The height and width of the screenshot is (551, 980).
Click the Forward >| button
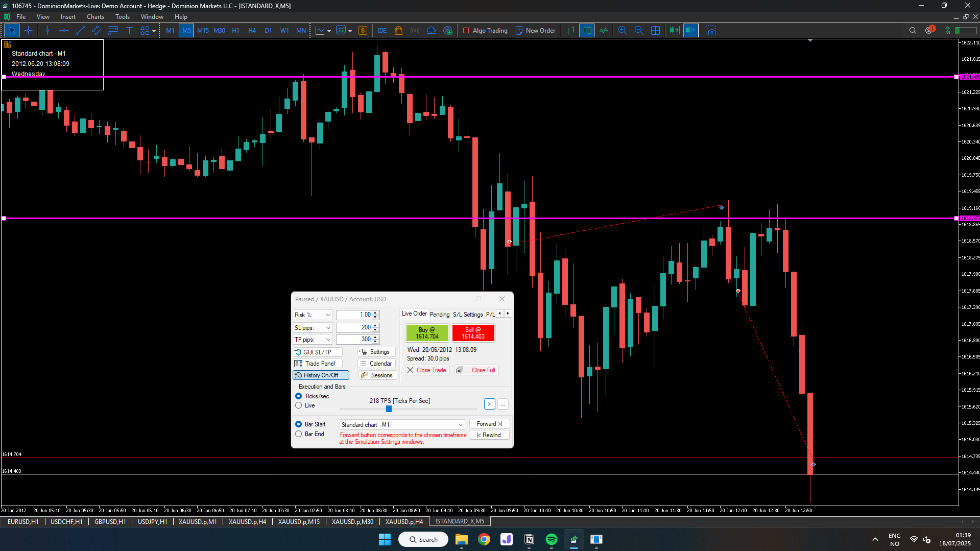pyautogui.click(x=489, y=424)
